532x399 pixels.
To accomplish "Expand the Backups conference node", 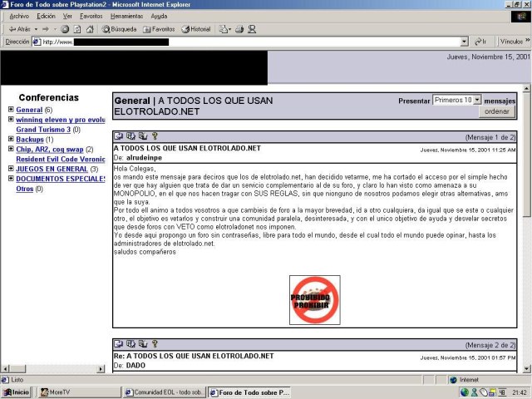I will [x=11, y=140].
